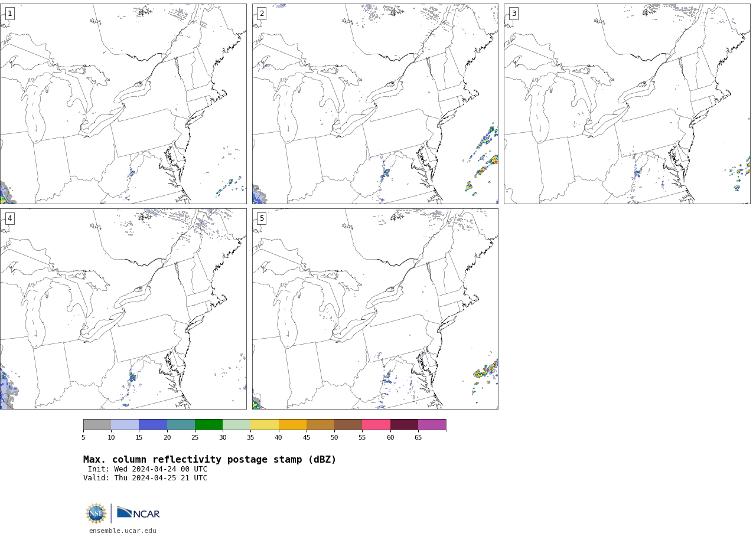Select the dark green 25-30 dBZ swatch
Image resolution: width=756 pixels, height=537 pixels.
(208, 425)
